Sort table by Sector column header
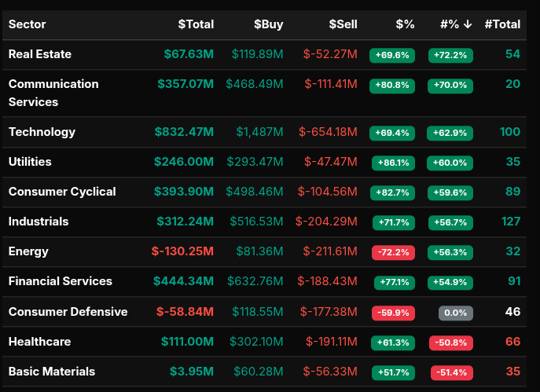540x392 pixels. (x=28, y=24)
